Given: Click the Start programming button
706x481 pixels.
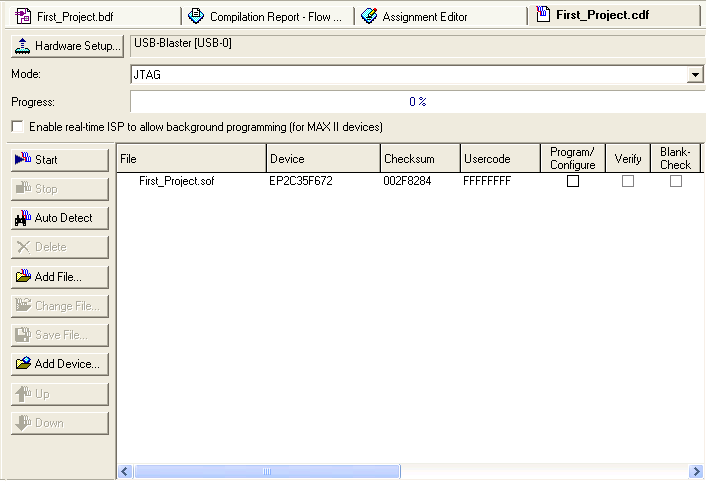Looking at the screenshot, I should [x=59, y=160].
